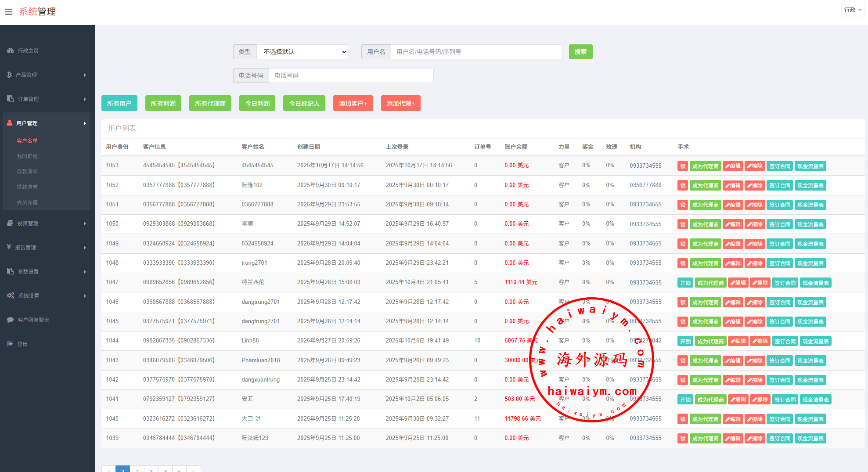Open 存款清单 submenu item
The image size is (868, 472).
tap(27, 172)
